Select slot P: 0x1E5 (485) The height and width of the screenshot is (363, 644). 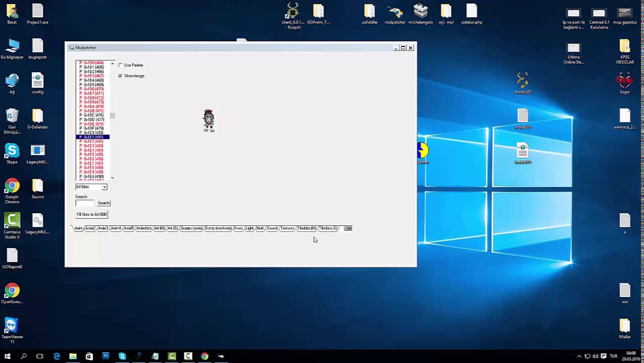92,155
